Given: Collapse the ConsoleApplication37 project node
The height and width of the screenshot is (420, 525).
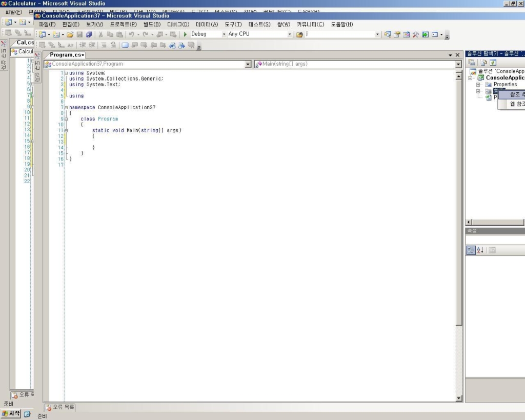Looking at the screenshot, I should click(x=470, y=78).
